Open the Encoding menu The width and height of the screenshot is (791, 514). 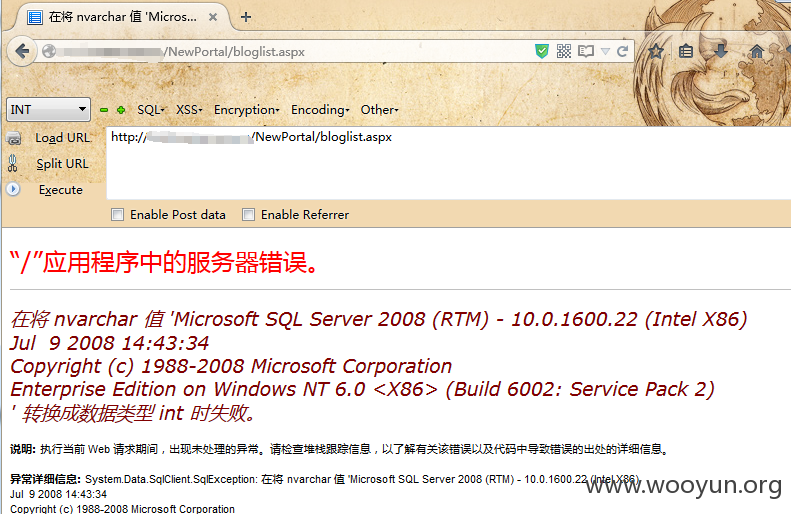pyautogui.click(x=320, y=110)
